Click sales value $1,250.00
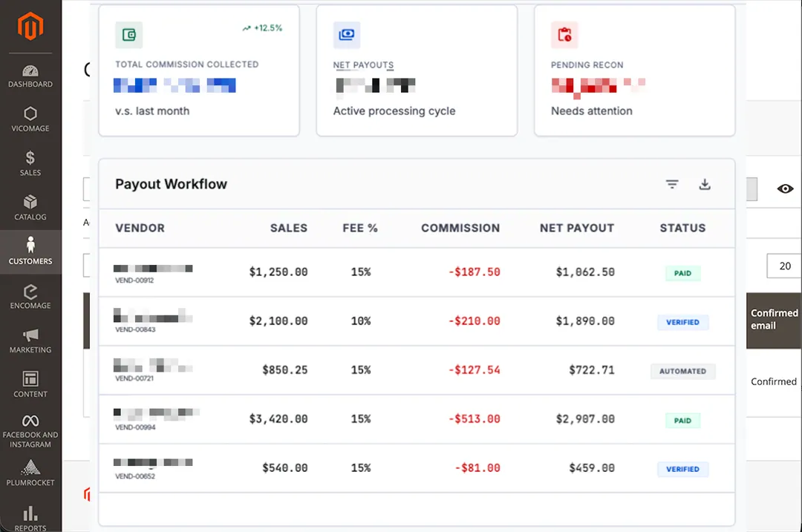Image resolution: width=802 pixels, height=532 pixels. pos(278,272)
